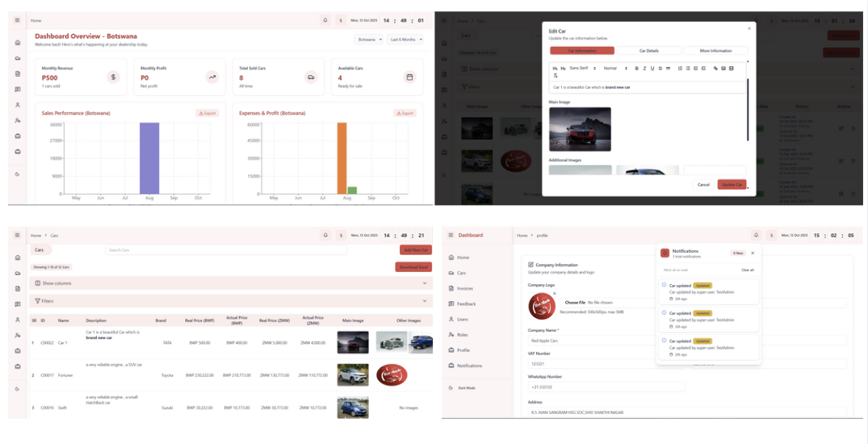Click the underline icon in the Edit Car editor
The width and height of the screenshot is (868, 444).
click(652, 69)
